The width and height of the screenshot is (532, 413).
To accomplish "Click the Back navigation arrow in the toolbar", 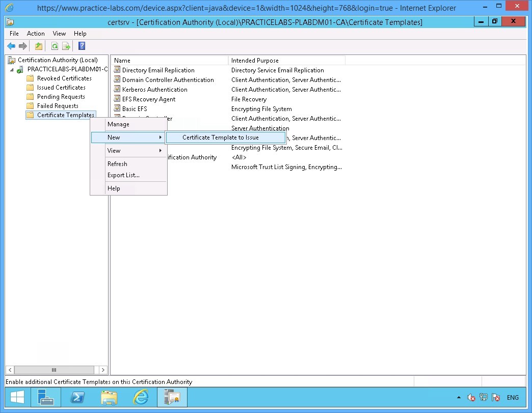I will 11,46.
